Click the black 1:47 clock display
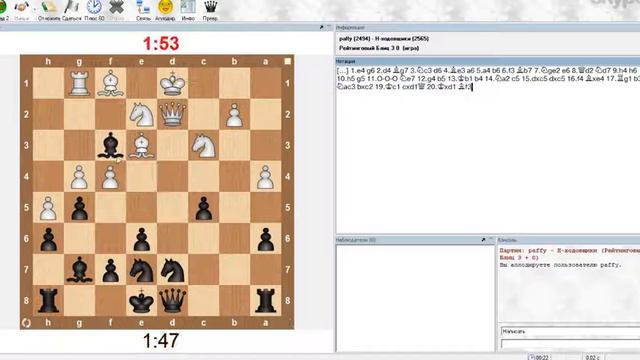The height and width of the screenshot is (360, 640). pos(161,340)
